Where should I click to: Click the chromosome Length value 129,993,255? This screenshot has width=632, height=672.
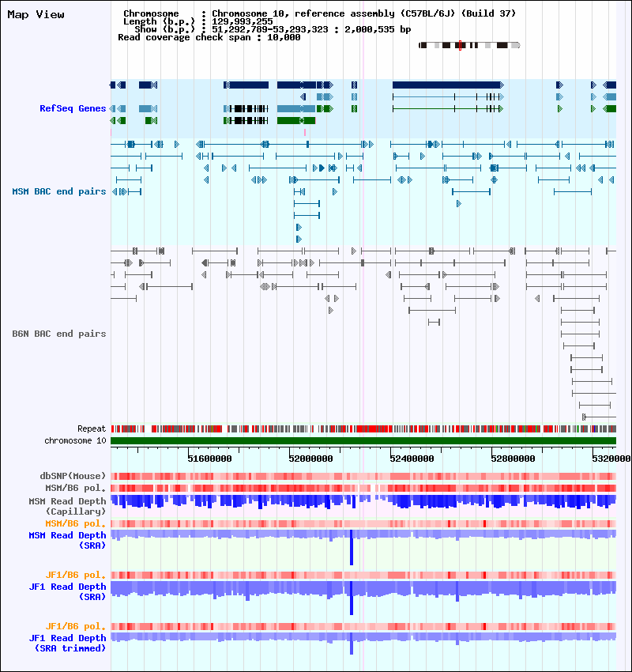click(x=243, y=22)
